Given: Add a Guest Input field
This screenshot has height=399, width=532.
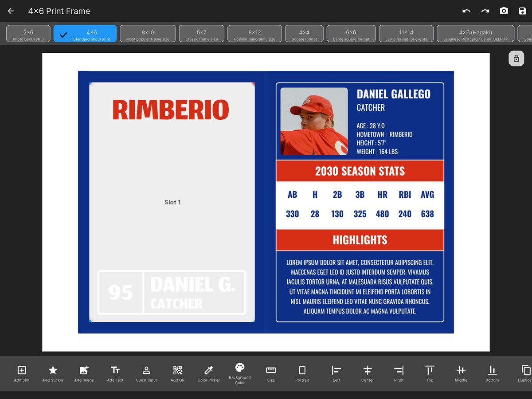Looking at the screenshot, I should pos(146,373).
